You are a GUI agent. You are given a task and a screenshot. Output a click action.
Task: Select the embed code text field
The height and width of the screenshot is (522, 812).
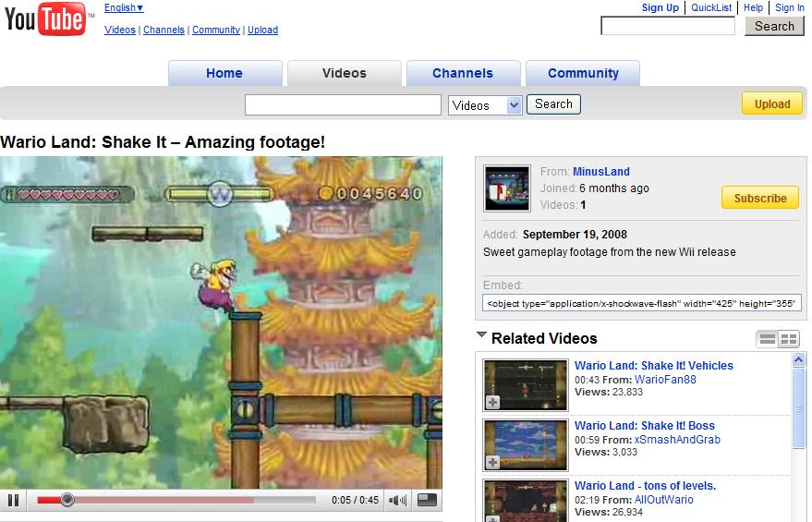[642, 303]
